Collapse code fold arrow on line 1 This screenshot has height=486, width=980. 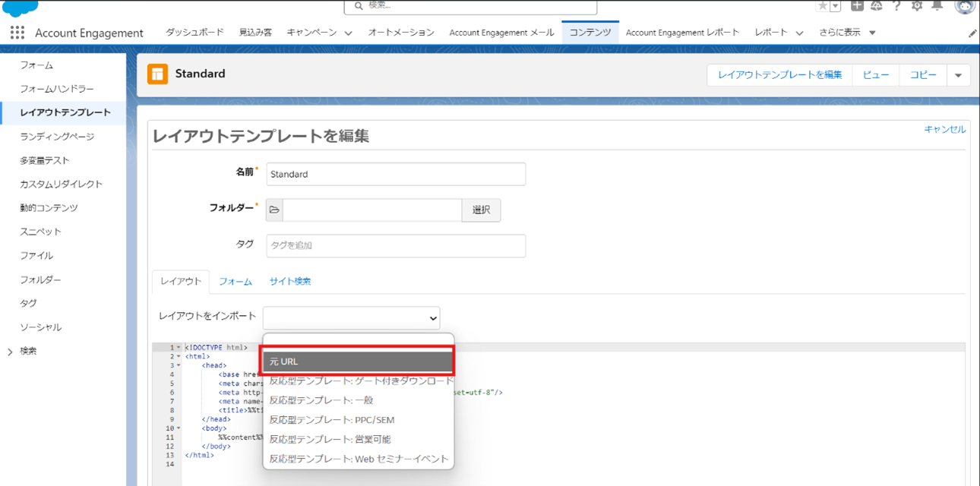(179, 348)
